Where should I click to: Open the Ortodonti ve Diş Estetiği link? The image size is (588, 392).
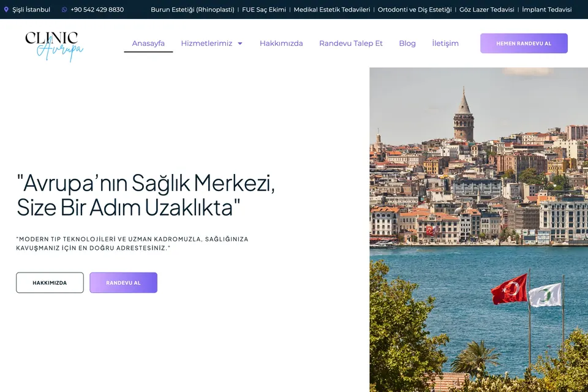point(415,10)
